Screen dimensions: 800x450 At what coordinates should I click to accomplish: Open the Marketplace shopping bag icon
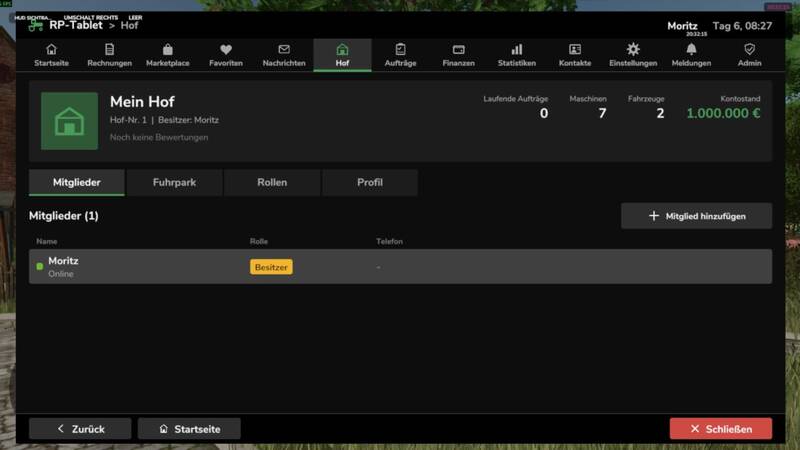point(167,49)
